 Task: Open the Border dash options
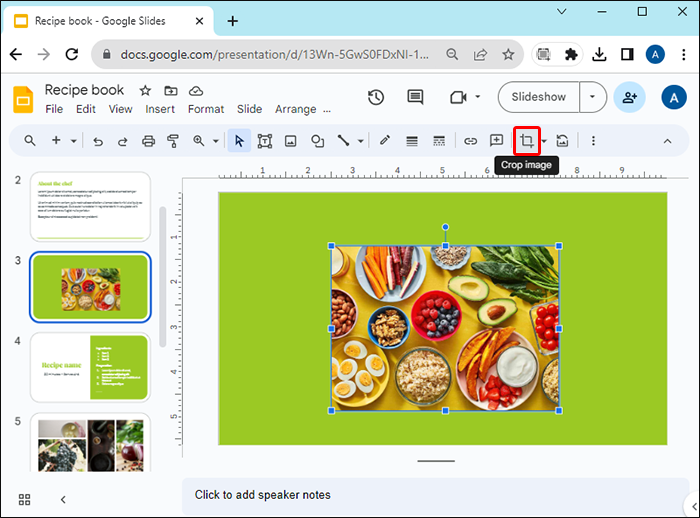(439, 141)
